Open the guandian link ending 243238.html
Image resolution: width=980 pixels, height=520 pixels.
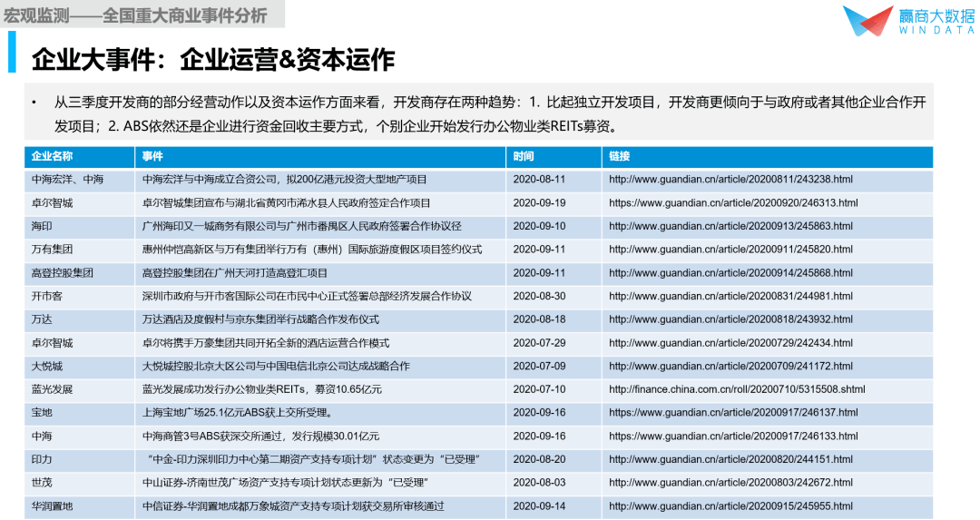(730, 180)
